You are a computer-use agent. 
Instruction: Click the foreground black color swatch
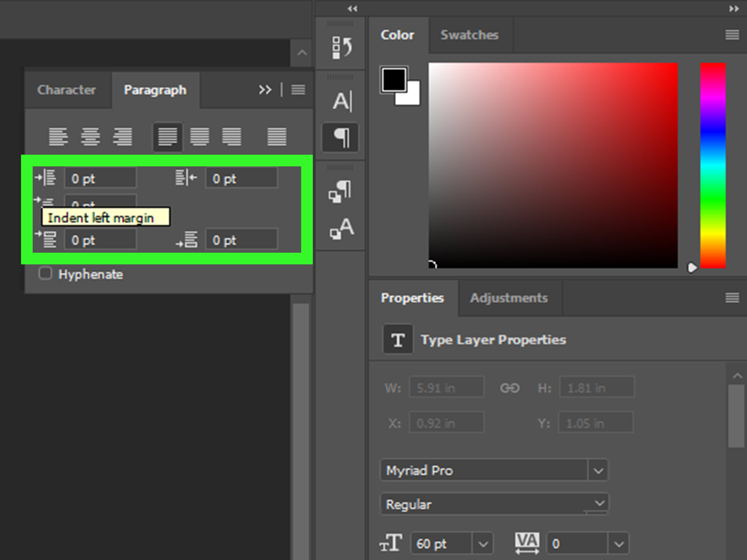tap(394, 80)
